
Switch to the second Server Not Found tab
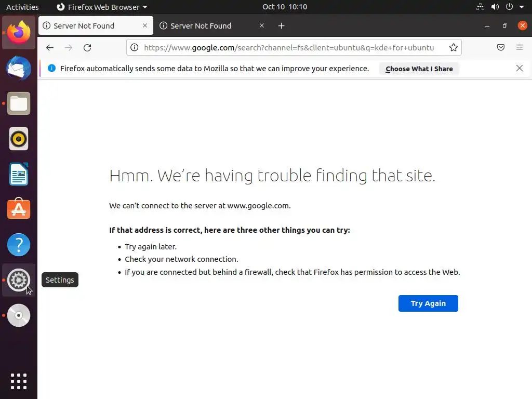tap(212, 26)
